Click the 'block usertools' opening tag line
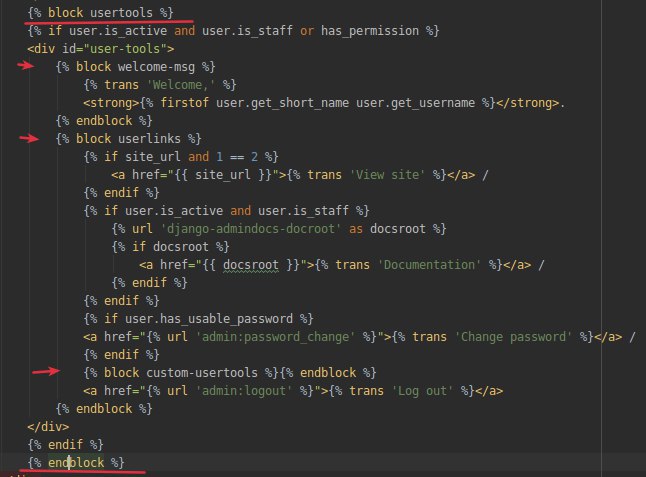Viewport: 646px width, 477px height. (x=101, y=13)
